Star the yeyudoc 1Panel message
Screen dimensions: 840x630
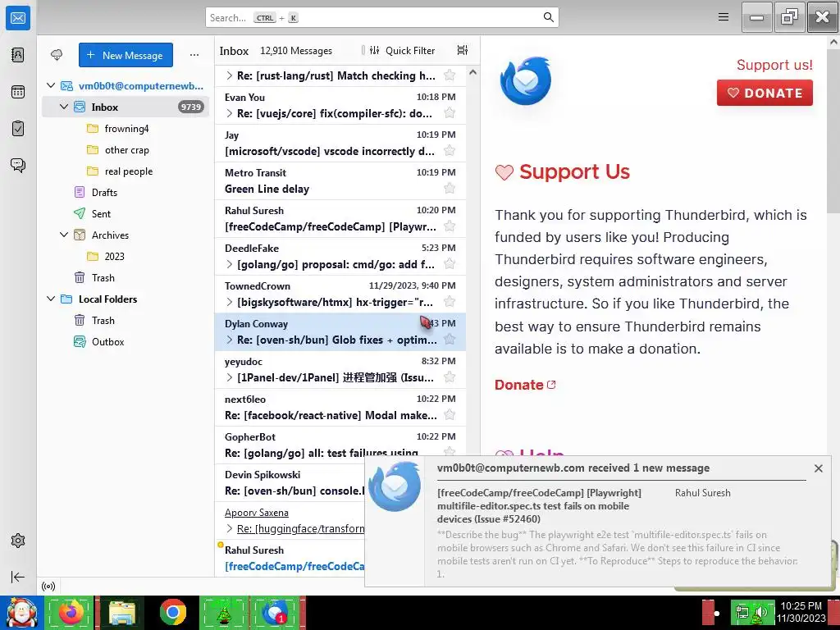click(x=450, y=377)
